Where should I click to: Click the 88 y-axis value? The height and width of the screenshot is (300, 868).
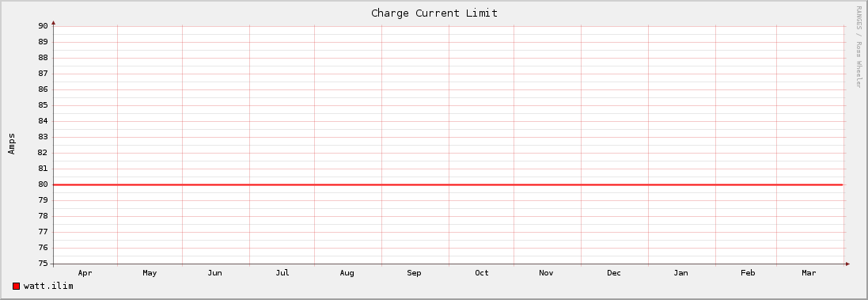(44, 58)
